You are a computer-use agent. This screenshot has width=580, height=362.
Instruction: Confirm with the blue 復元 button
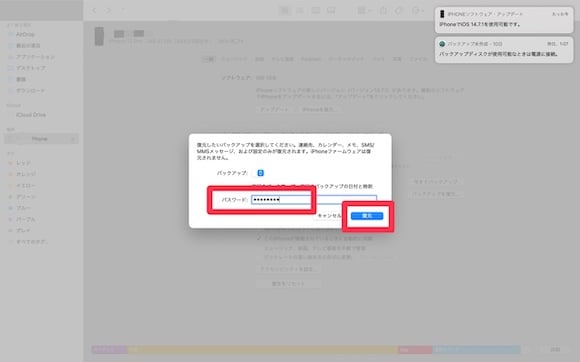click(367, 216)
